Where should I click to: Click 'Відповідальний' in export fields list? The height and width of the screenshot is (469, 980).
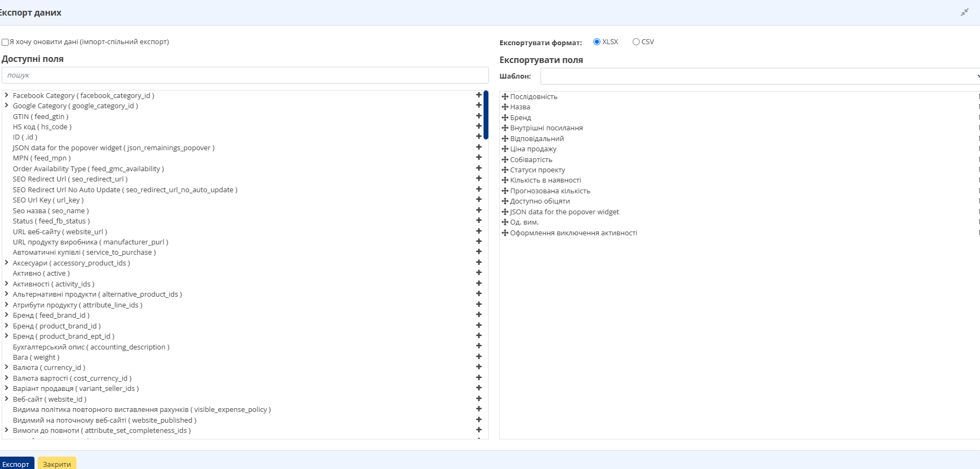537,139
